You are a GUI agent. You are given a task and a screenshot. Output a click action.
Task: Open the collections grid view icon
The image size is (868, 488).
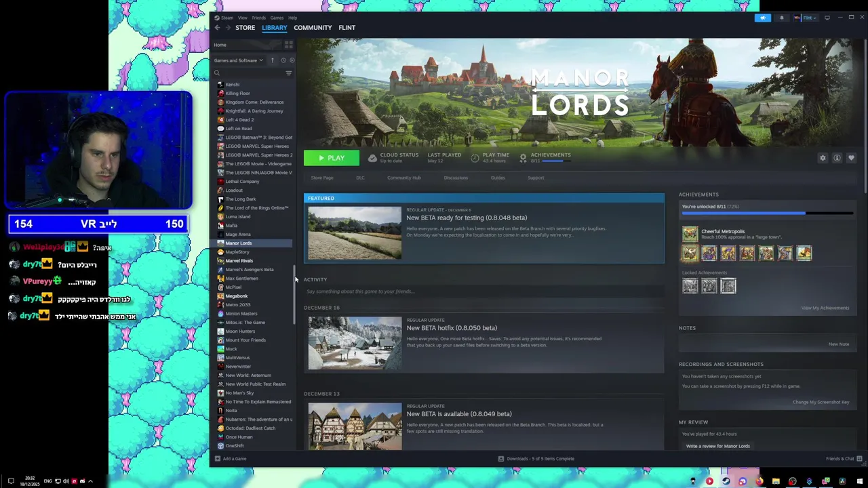[x=288, y=45]
